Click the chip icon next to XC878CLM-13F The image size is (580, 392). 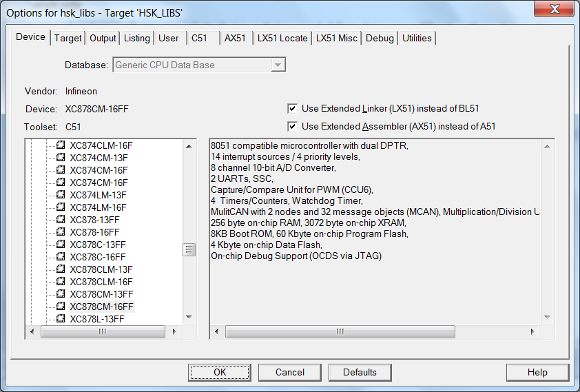pos(61,269)
